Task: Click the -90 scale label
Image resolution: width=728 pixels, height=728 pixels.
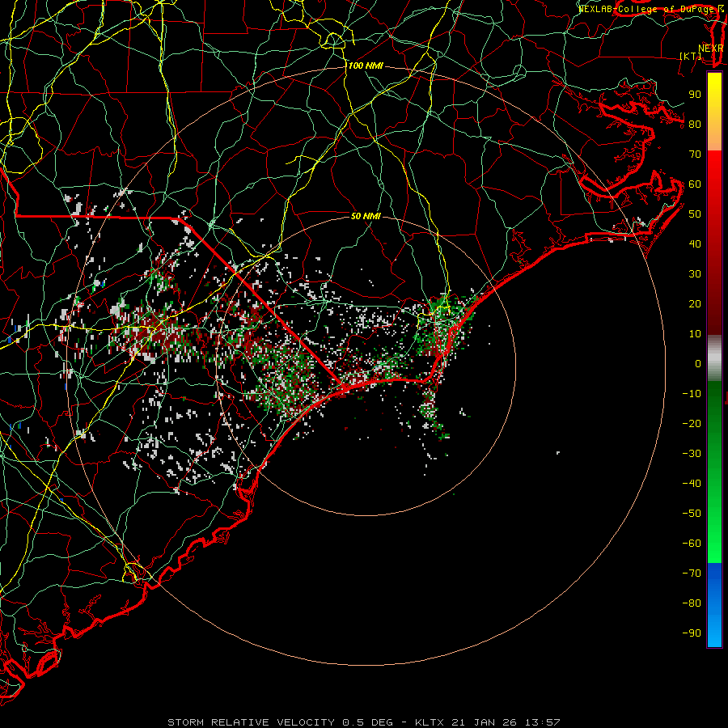Action: [x=692, y=633]
